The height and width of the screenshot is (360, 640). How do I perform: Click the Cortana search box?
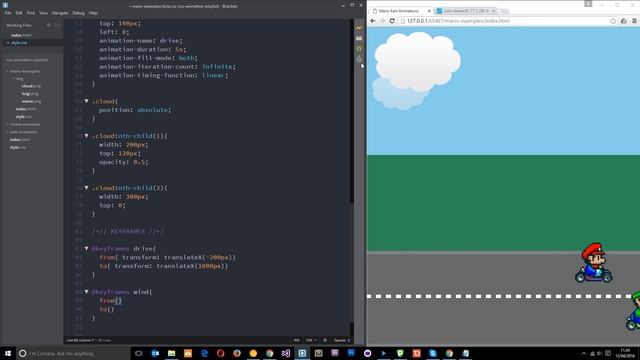(73, 353)
